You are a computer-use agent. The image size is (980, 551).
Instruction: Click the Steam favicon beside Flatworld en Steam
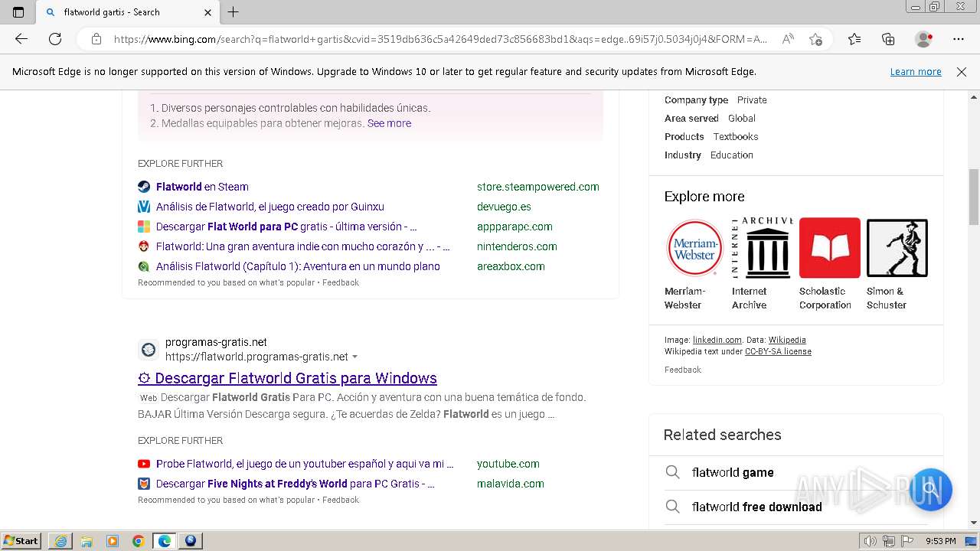pos(144,187)
